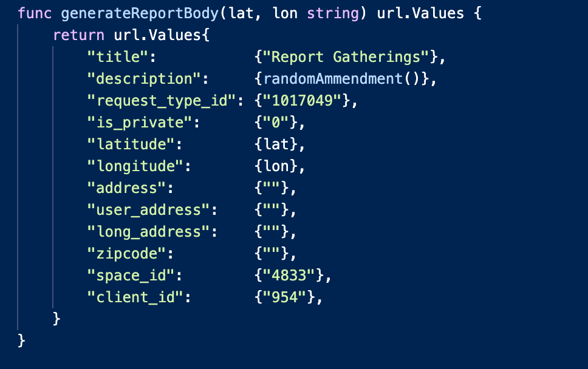The width and height of the screenshot is (588, 369).
Task: Click the "latitude" key
Action: (135, 144)
